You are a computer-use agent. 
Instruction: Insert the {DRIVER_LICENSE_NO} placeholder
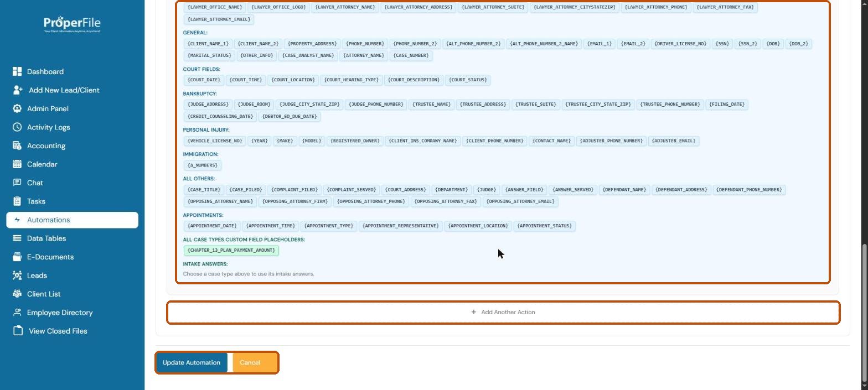click(x=680, y=44)
